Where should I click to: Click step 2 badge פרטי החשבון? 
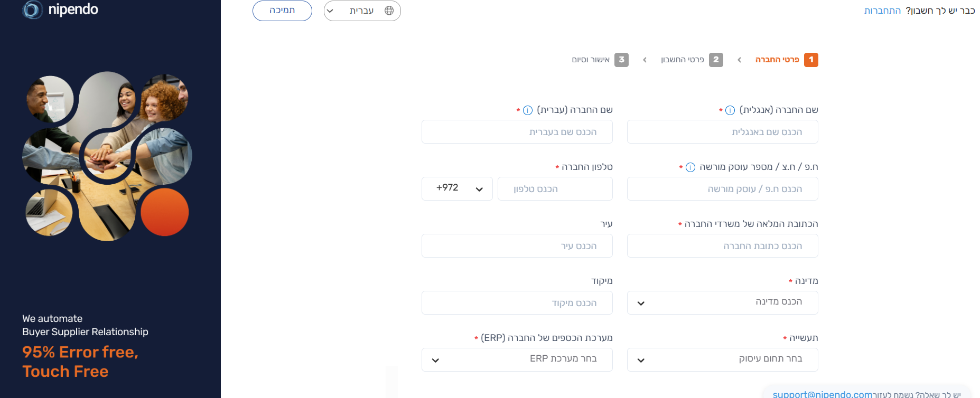(x=716, y=60)
